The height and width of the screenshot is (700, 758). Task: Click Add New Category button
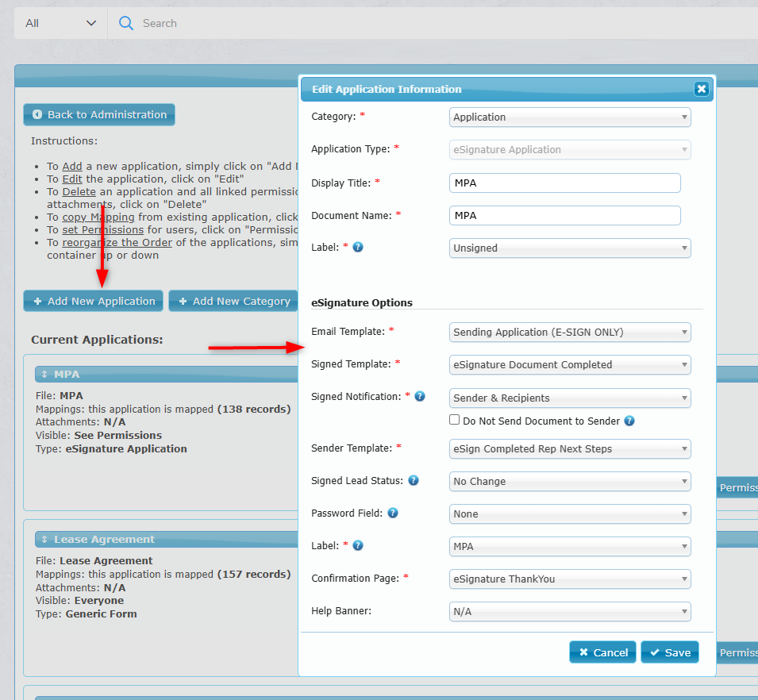coord(233,301)
